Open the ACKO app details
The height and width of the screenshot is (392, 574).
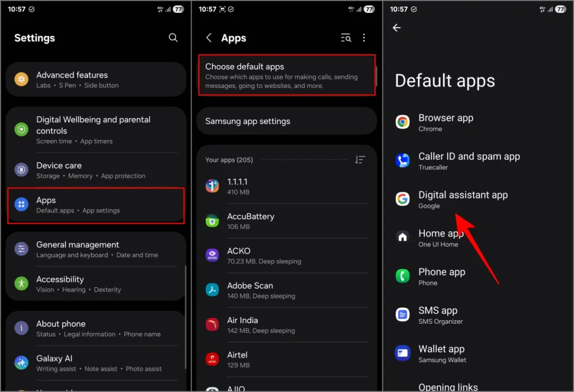tap(287, 255)
